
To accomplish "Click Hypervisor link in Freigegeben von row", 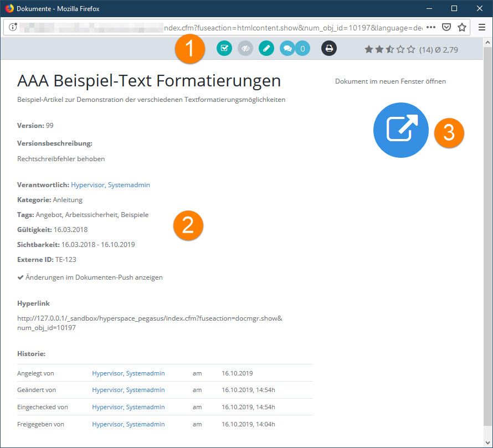I will point(128,424).
